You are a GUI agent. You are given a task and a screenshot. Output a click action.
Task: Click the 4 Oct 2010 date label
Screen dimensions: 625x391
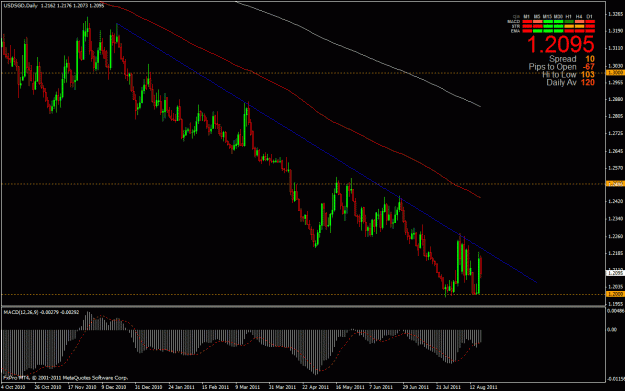pos(13,387)
